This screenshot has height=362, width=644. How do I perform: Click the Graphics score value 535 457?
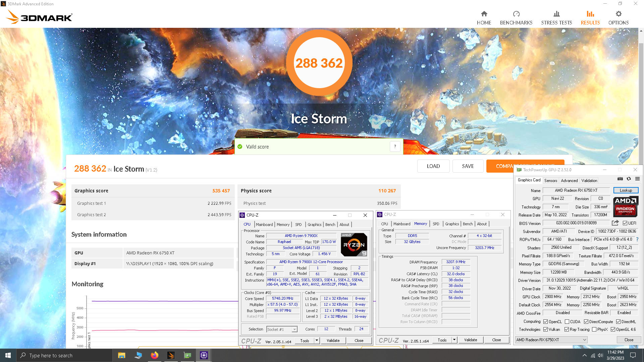pyautogui.click(x=221, y=191)
